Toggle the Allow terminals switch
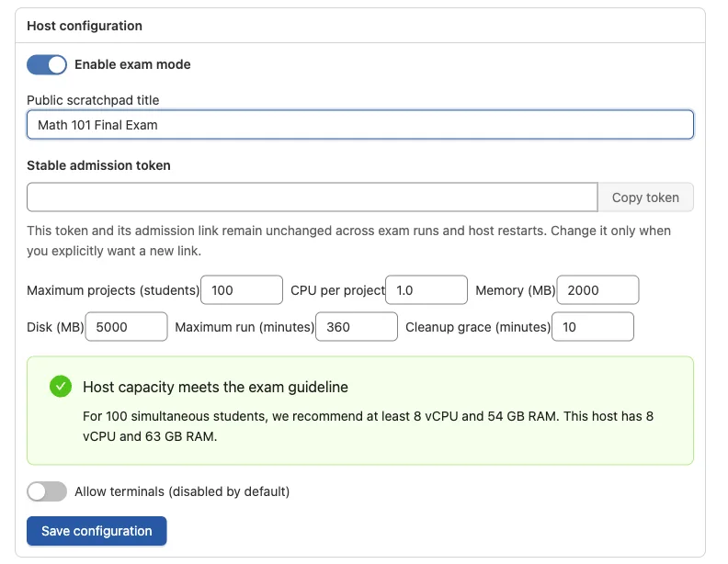 click(47, 491)
